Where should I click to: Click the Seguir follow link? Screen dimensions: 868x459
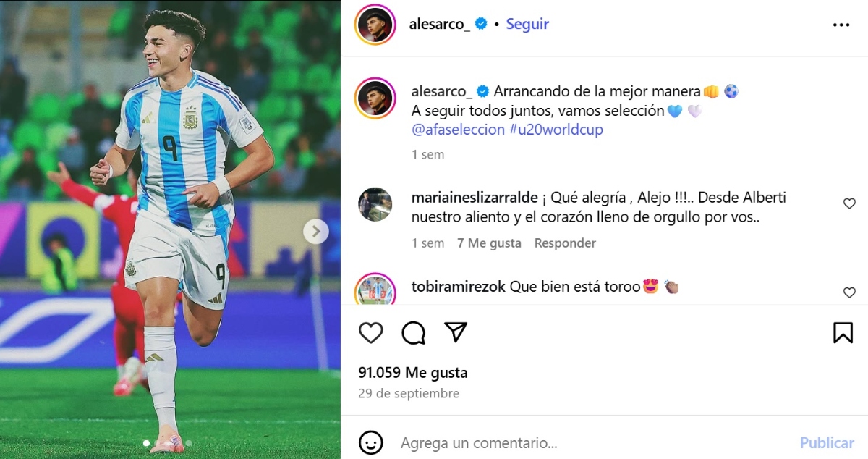click(527, 24)
